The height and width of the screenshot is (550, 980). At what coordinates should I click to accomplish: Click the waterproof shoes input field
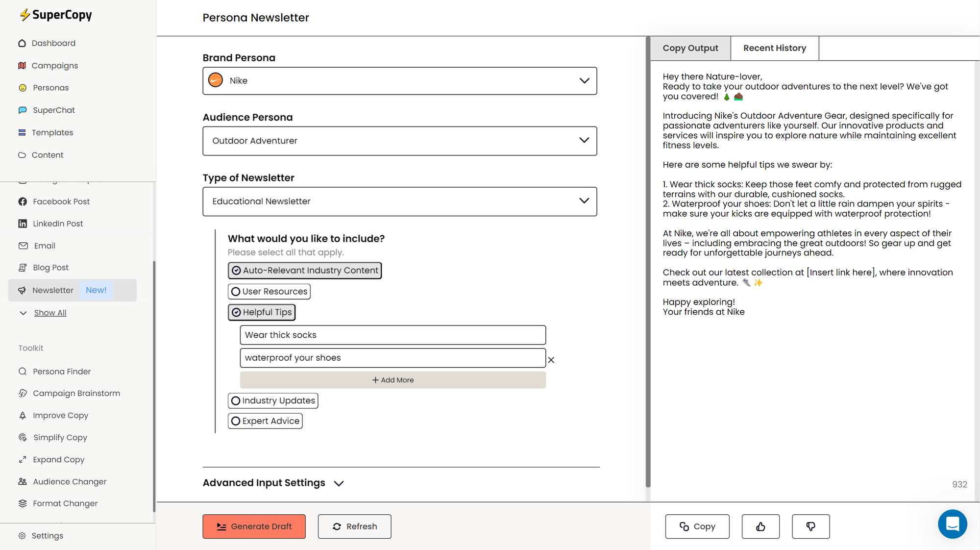(x=392, y=357)
